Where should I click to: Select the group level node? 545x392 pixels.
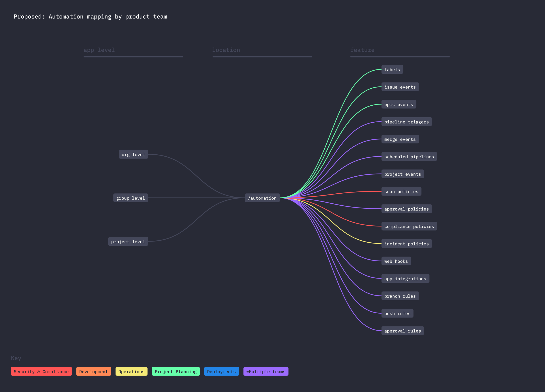[131, 198]
